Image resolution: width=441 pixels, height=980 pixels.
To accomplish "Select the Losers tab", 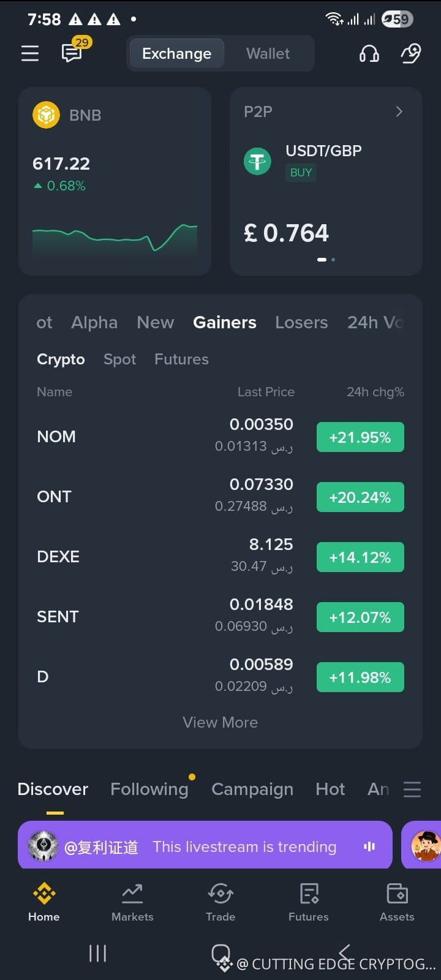I will point(301,322).
